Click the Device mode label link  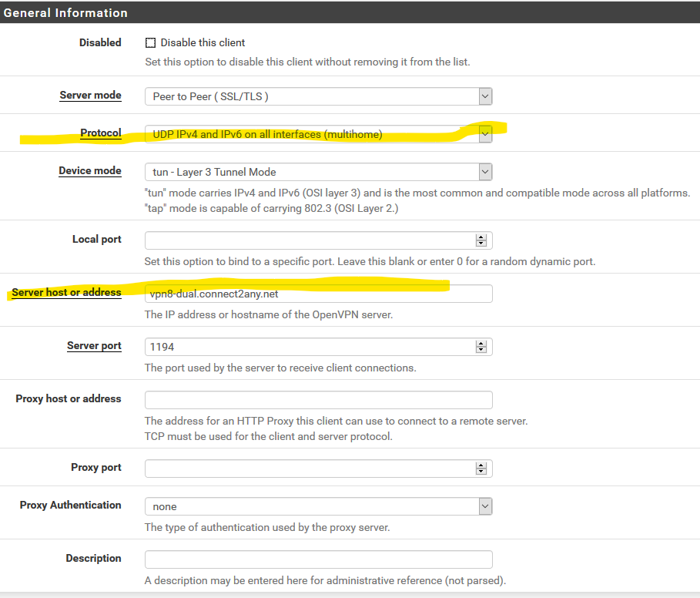[90, 170]
